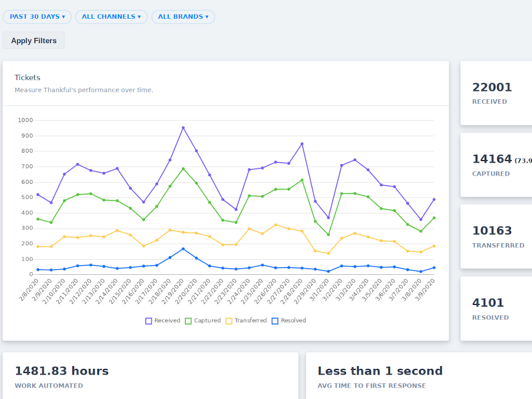Expand the All Channels filter dropdown
Image resolution: width=532 pixels, height=399 pixels.
pyautogui.click(x=111, y=17)
